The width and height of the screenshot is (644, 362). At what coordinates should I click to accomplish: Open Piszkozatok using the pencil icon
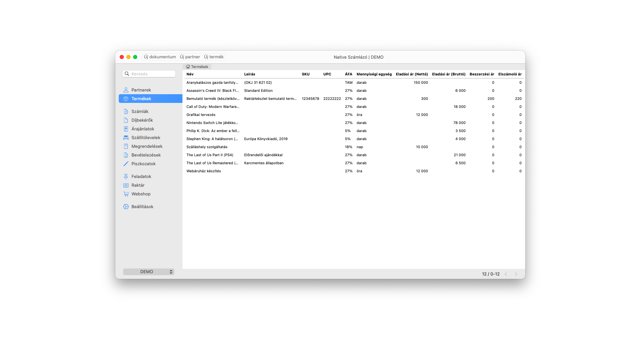[126, 164]
